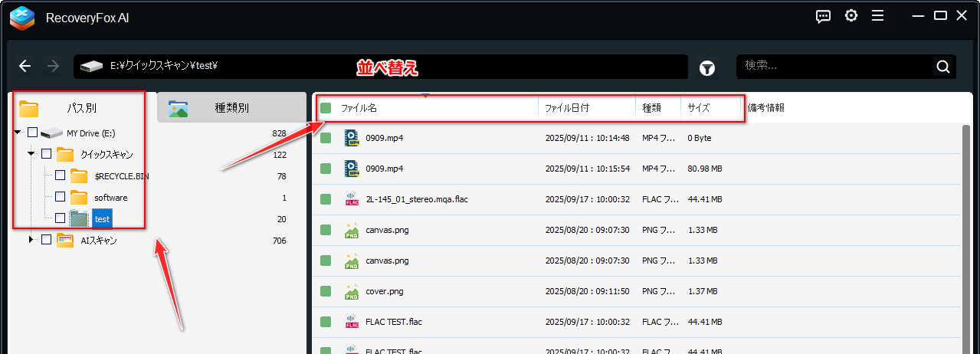Expand the AIスキャン tree node
The height and width of the screenshot is (354, 980).
click(x=31, y=240)
